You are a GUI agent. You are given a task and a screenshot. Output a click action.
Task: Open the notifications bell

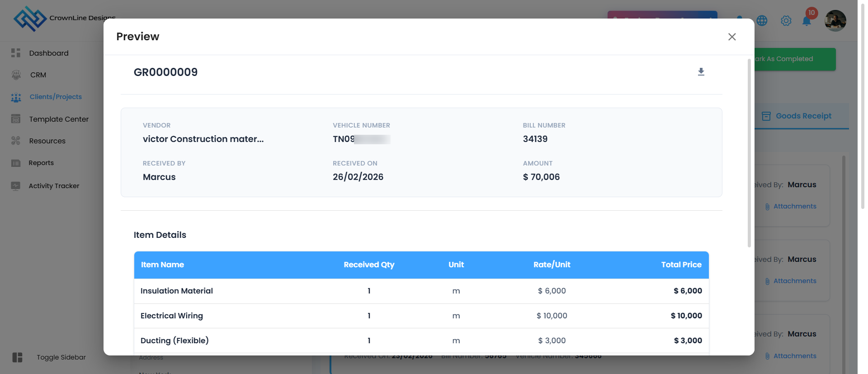(807, 21)
